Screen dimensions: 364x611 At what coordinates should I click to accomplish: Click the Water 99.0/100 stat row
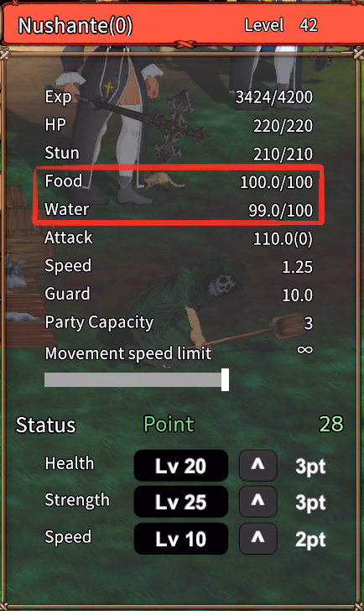click(179, 210)
